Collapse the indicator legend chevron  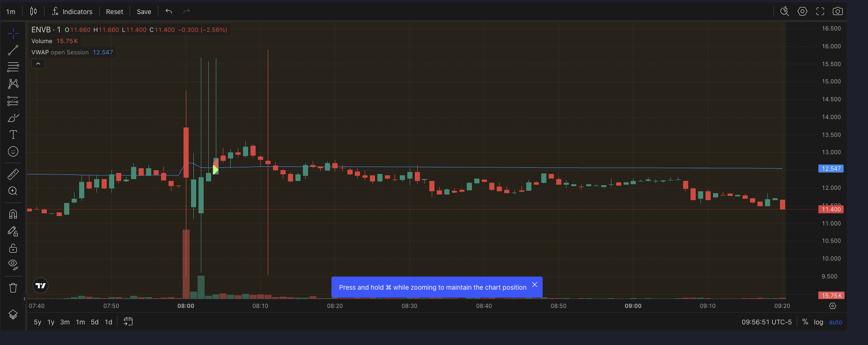(x=38, y=64)
